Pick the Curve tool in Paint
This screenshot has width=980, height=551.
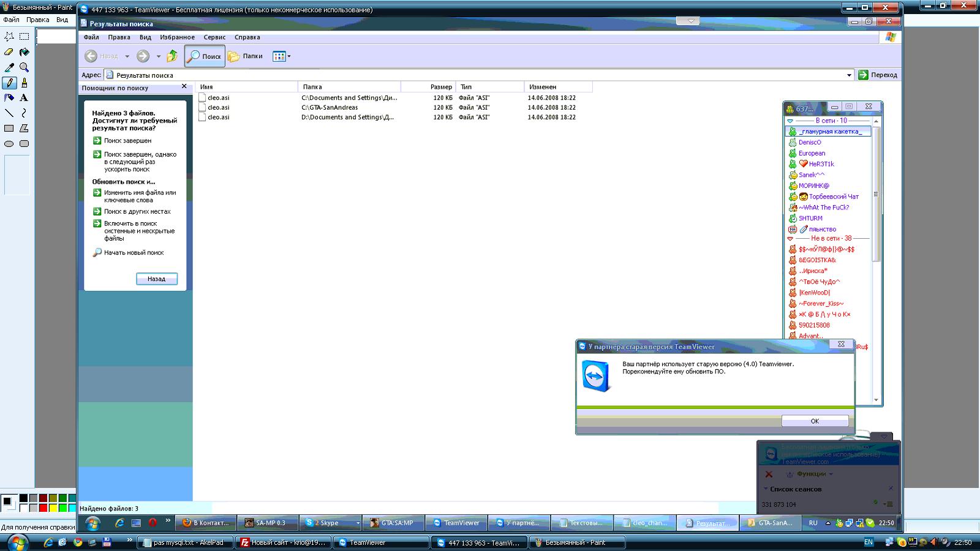tap(24, 113)
